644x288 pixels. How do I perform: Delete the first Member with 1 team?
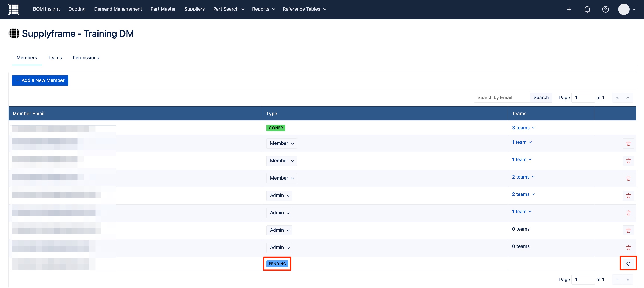(x=628, y=144)
